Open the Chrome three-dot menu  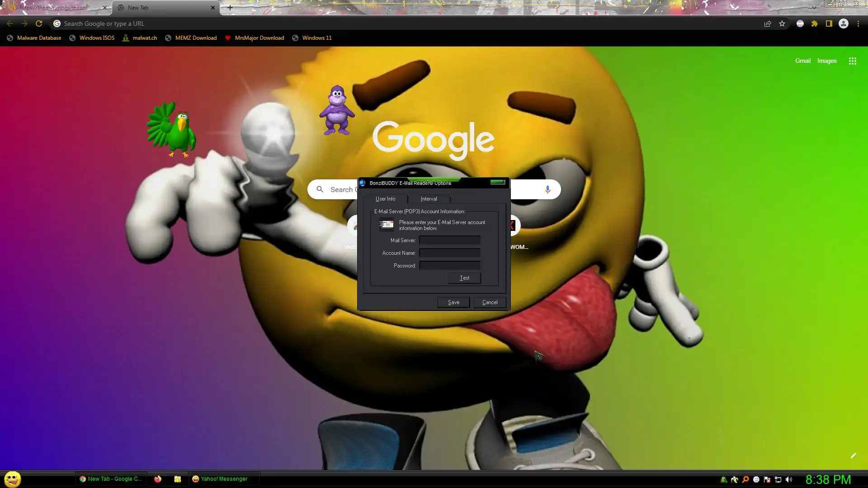pyautogui.click(x=858, y=24)
